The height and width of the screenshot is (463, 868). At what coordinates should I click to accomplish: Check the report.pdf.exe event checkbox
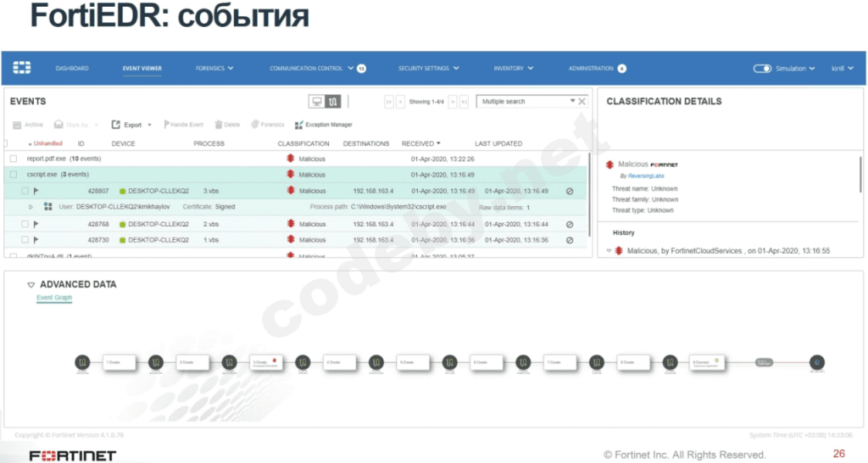tap(14, 159)
